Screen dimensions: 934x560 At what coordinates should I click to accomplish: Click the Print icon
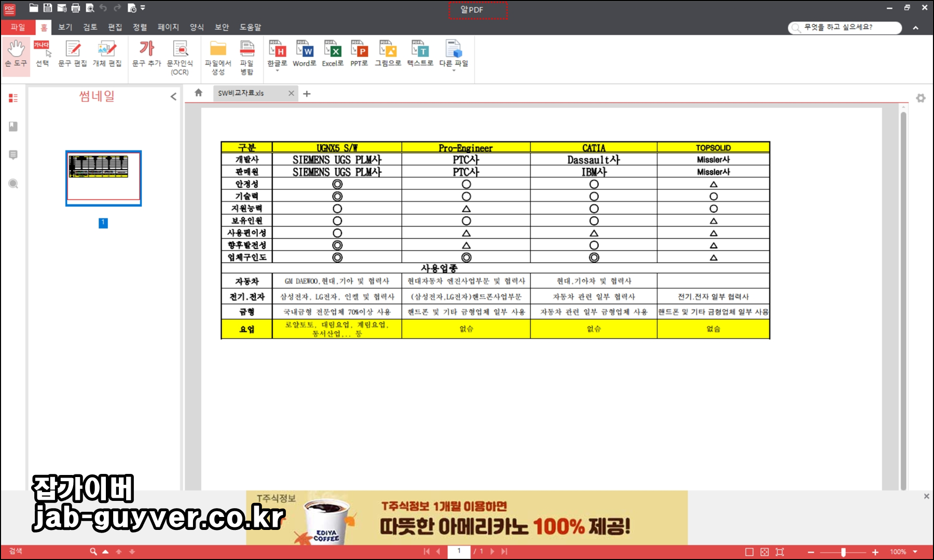click(x=76, y=8)
